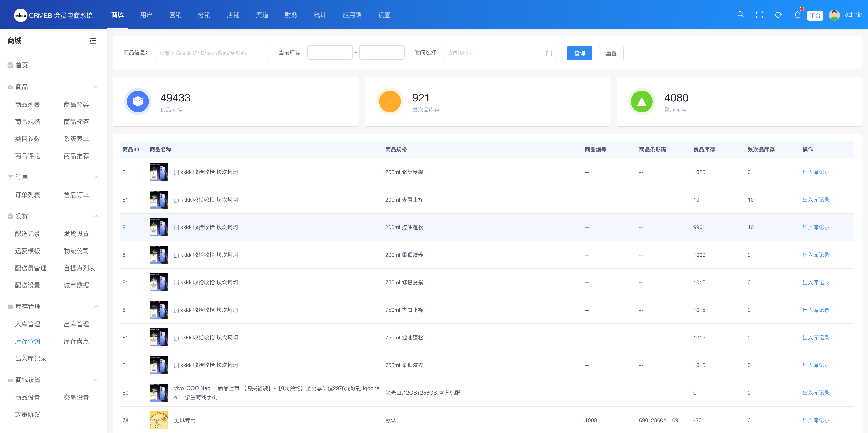
Task: Collapse the 订单 sidebar section
Action: click(x=96, y=177)
